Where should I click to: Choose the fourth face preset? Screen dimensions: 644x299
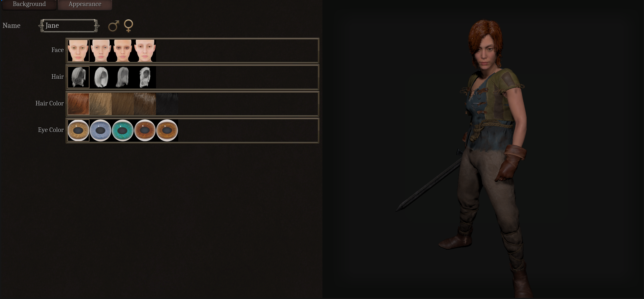point(145,51)
